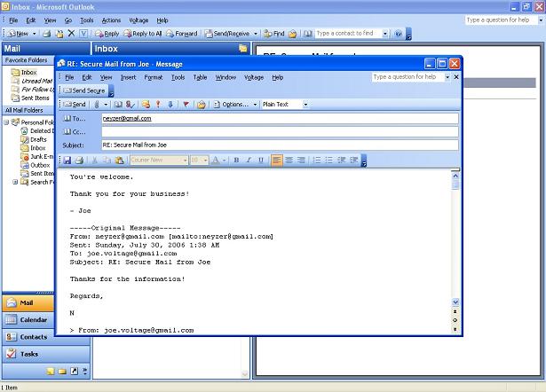Click Reply to All in Outlook toolbar
This screenshot has width=546, height=392.
click(x=143, y=34)
